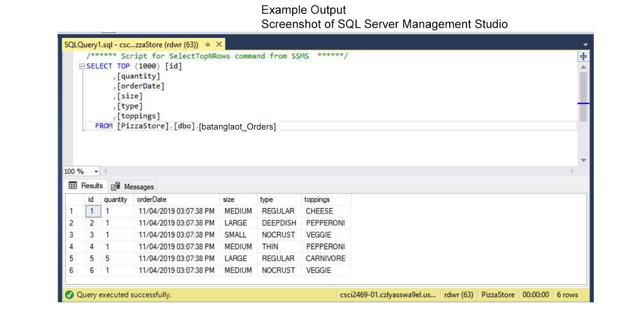
Task: Select result row header 5
Action: (75, 258)
